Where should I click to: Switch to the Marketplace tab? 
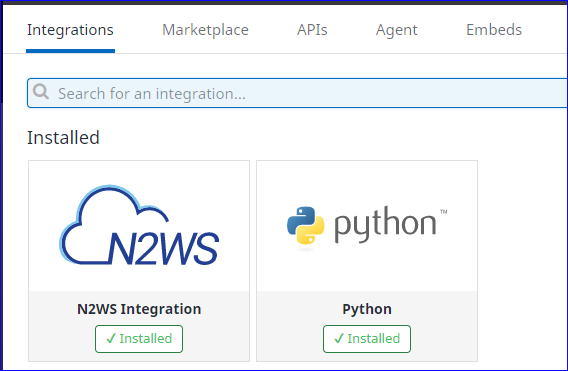[x=205, y=30]
